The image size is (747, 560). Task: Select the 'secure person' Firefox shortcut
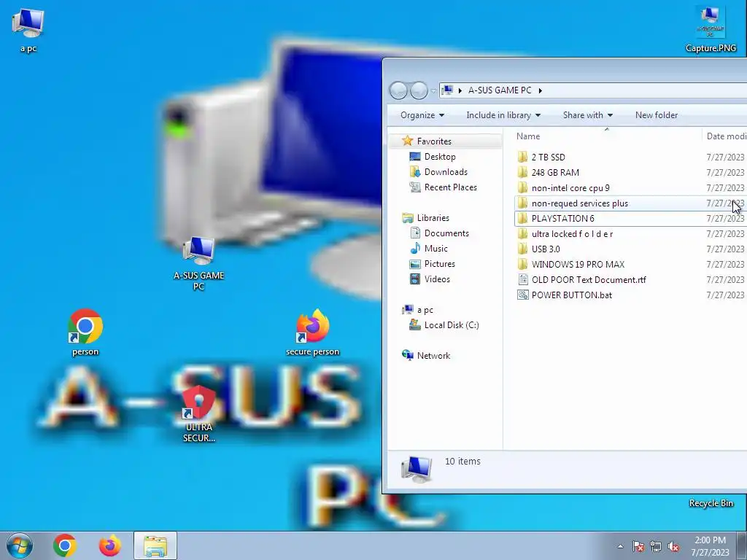click(x=312, y=332)
